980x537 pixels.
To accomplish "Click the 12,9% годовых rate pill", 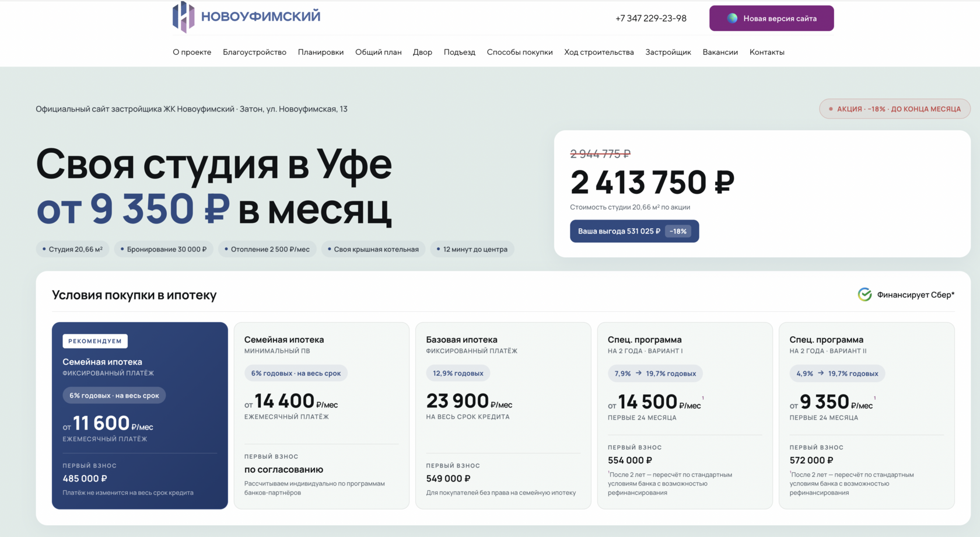I will click(458, 373).
